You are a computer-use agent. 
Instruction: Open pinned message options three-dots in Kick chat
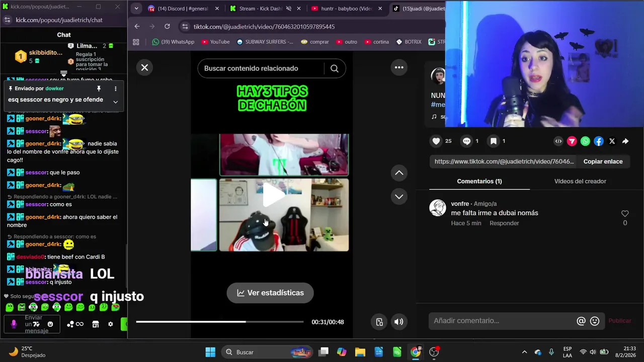pyautogui.click(x=115, y=88)
